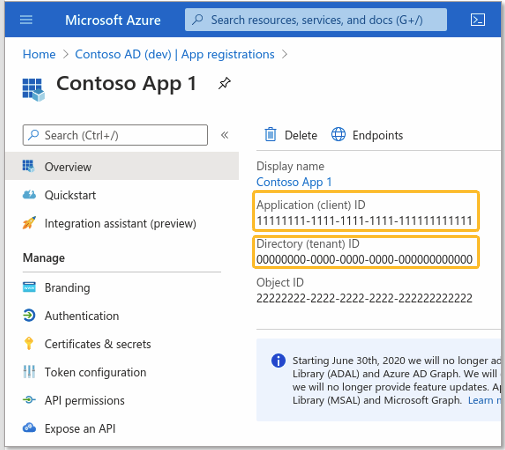Screen dimensions: 505x450
Task: Click the Endpoints label in the toolbar
Action: click(x=378, y=135)
